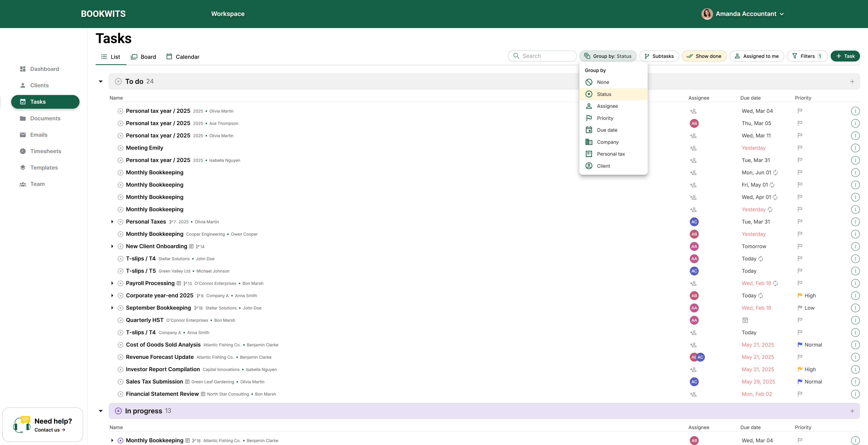The height and width of the screenshot is (445, 868).
Task: Open the Emails section
Action: [39, 134]
